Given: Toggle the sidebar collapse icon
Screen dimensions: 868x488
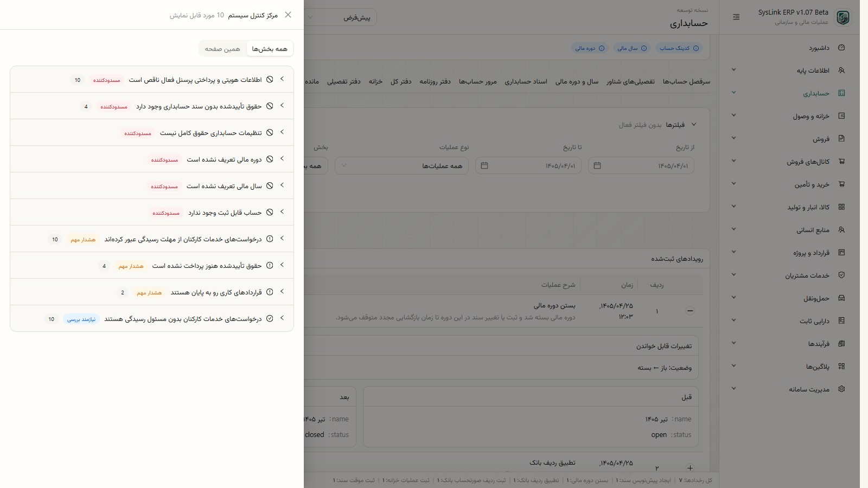Looking at the screenshot, I should (736, 17).
